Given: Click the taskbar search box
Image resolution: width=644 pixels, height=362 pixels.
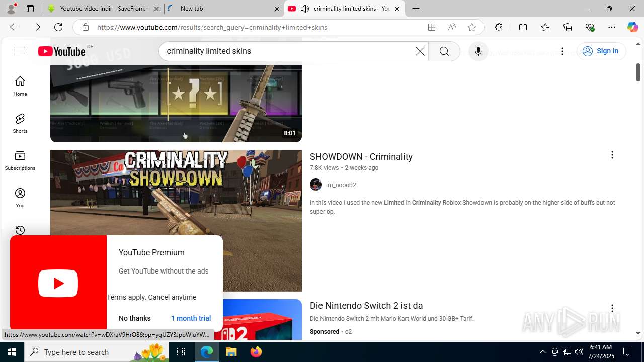Looking at the screenshot, I should pyautogui.click(x=97, y=352).
